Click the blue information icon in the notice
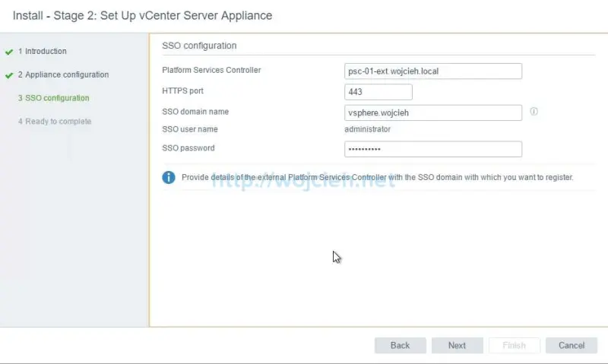This screenshot has width=608, height=364. [x=169, y=177]
